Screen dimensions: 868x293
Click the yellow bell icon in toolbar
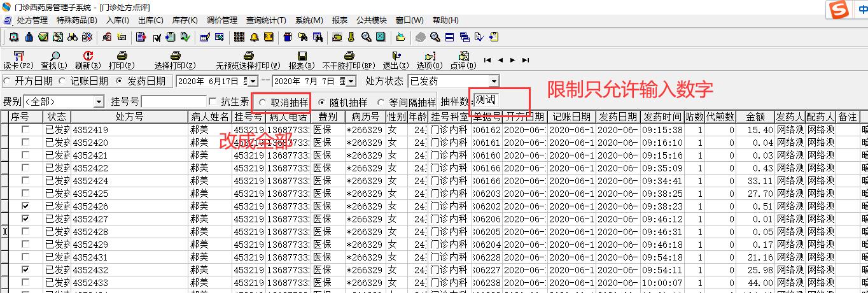(x=254, y=37)
